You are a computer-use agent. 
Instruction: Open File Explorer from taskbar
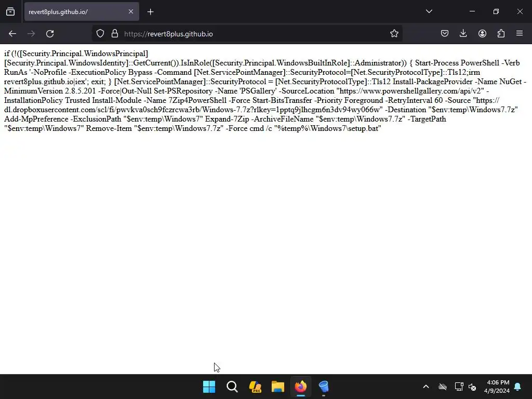(x=278, y=387)
